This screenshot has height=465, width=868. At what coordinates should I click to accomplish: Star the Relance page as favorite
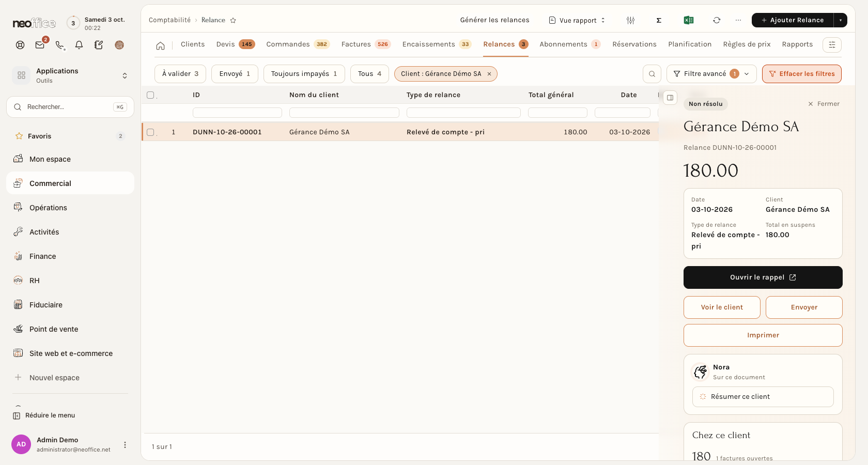(x=233, y=20)
